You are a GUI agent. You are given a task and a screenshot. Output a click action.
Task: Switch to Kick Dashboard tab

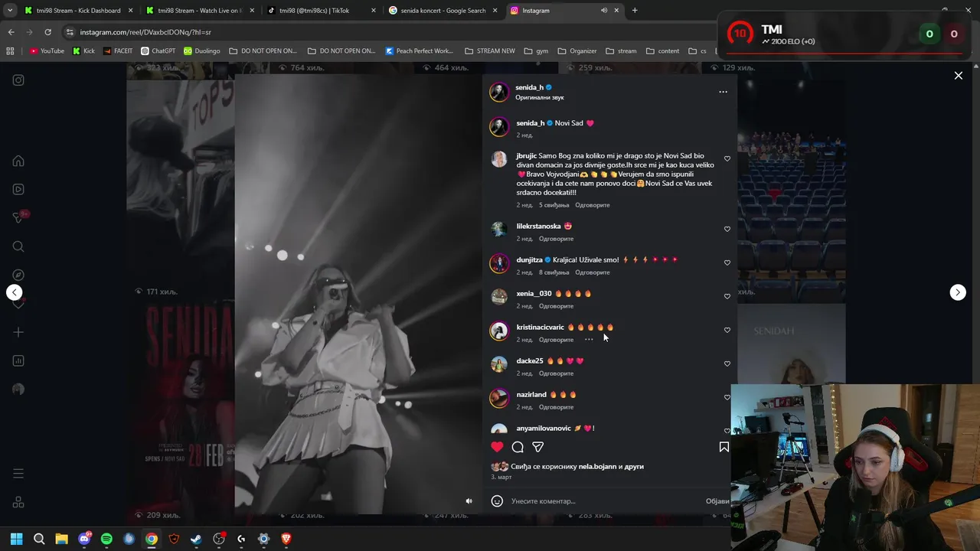coord(77,11)
